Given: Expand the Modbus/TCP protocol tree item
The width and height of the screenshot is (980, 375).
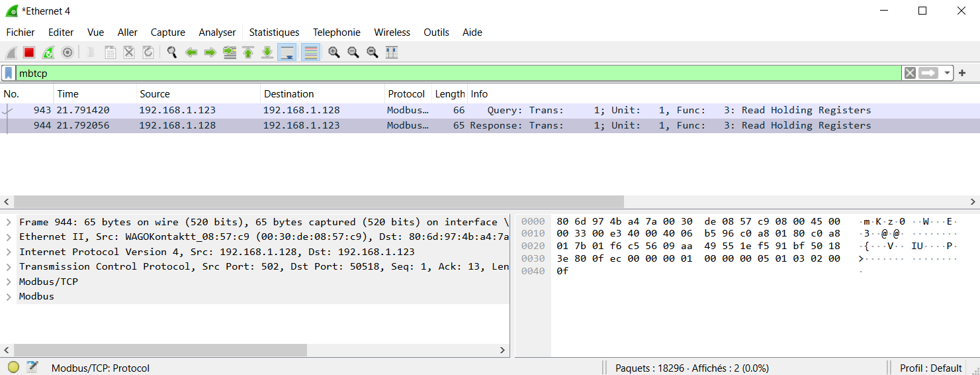Looking at the screenshot, I should tap(9, 282).
